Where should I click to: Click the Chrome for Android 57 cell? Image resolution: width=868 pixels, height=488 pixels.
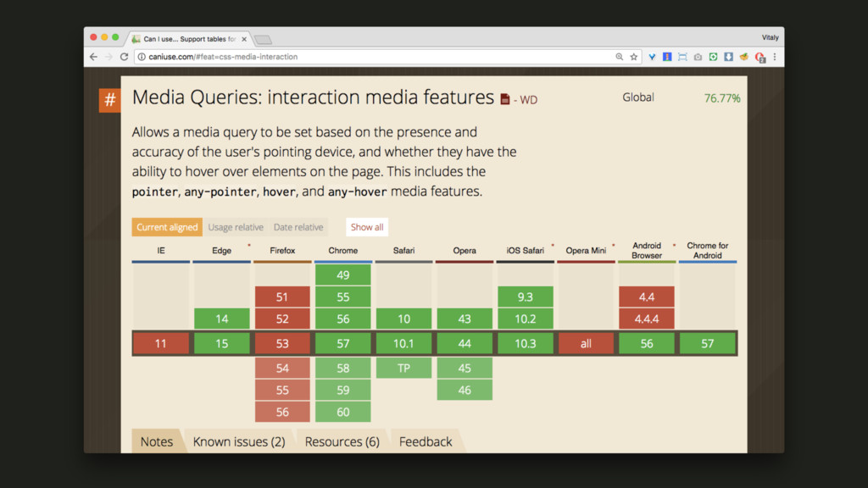(x=708, y=344)
